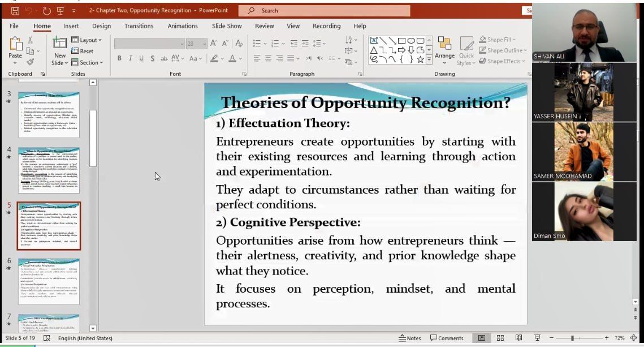The width and height of the screenshot is (644, 347).
Task: Open Reading View from status bar
Action: point(518,338)
